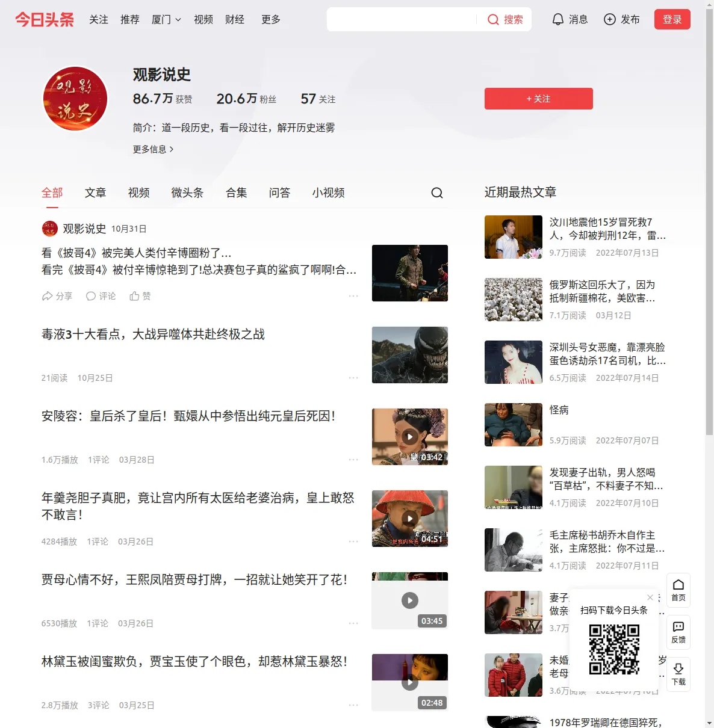Open the 更多 navigation menu

tap(271, 19)
